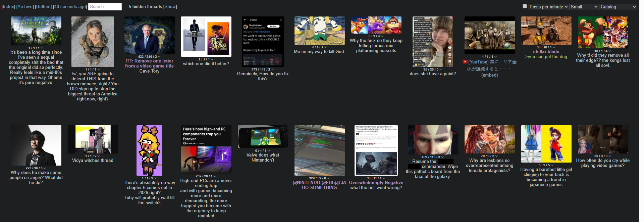Expand the arrow beside 15 / 1 / 4 stats
This screenshot has height=222, width=644.
coord(610,51)
